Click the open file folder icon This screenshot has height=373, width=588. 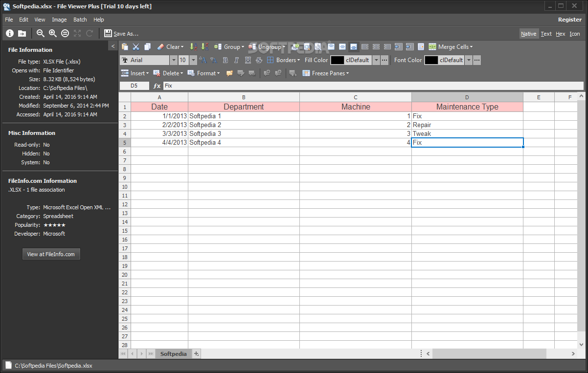(x=22, y=33)
